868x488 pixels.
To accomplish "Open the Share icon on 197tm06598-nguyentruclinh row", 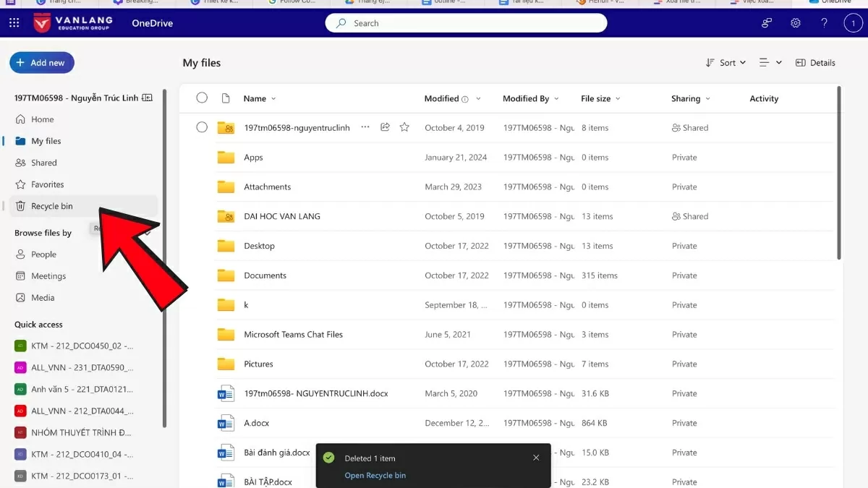I will pyautogui.click(x=385, y=127).
